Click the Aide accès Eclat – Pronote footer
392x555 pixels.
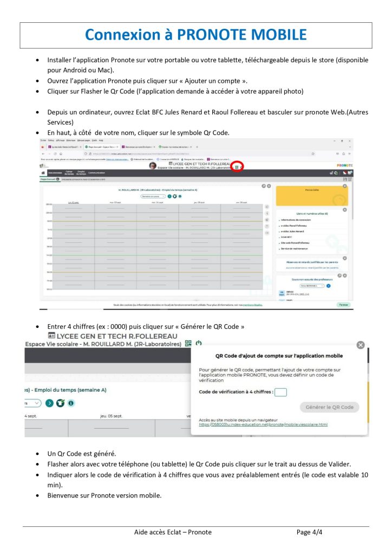[173, 532]
